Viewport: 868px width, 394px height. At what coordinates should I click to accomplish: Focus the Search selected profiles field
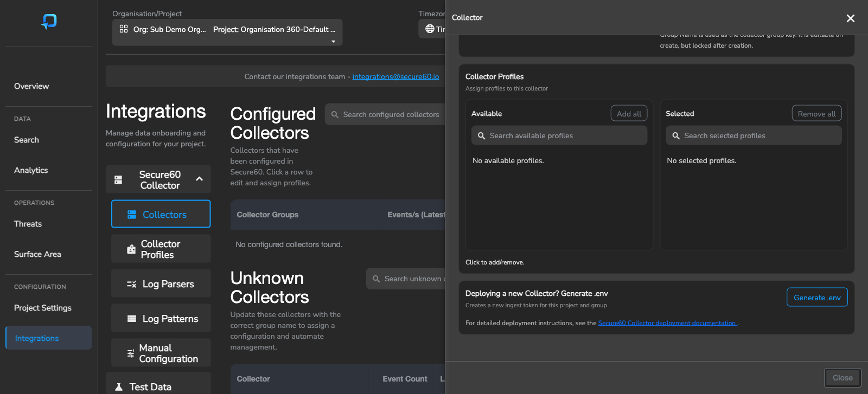click(754, 135)
